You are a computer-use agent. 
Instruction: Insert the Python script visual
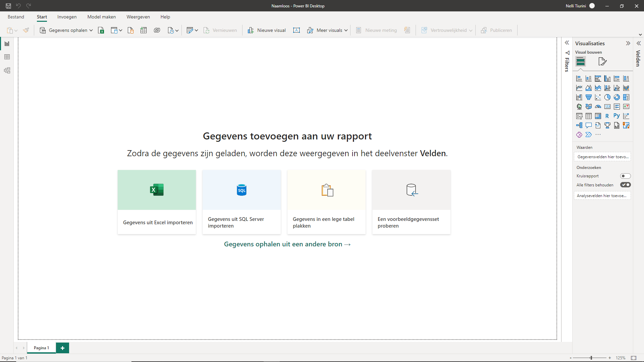617,116
